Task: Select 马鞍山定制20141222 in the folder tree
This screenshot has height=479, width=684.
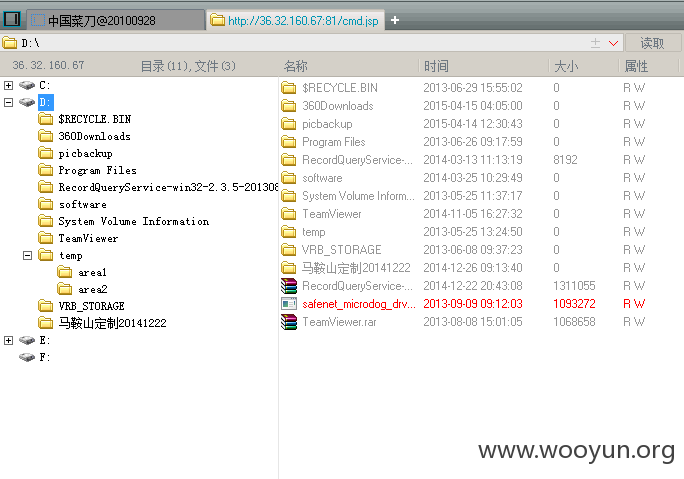Action: [x=112, y=323]
